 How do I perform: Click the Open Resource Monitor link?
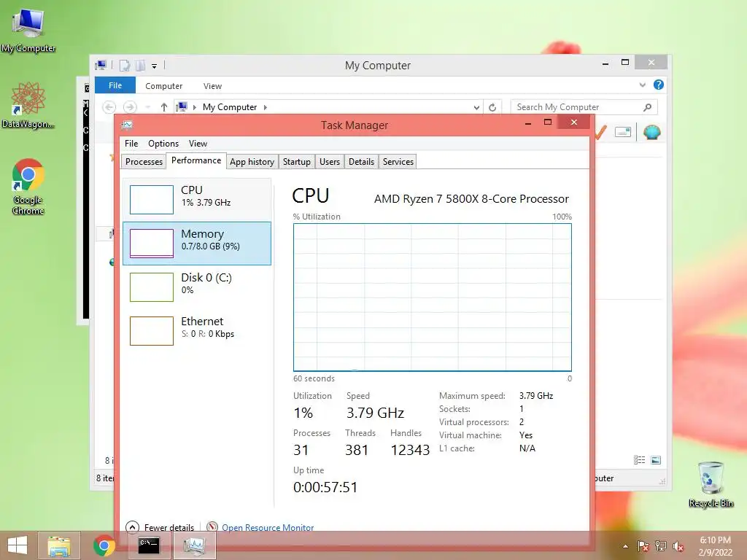pyautogui.click(x=268, y=528)
